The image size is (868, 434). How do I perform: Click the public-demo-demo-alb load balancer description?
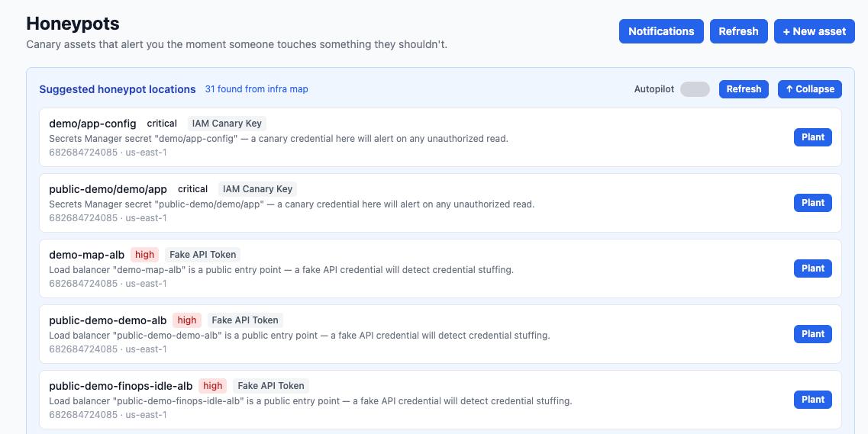click(299, 336)
